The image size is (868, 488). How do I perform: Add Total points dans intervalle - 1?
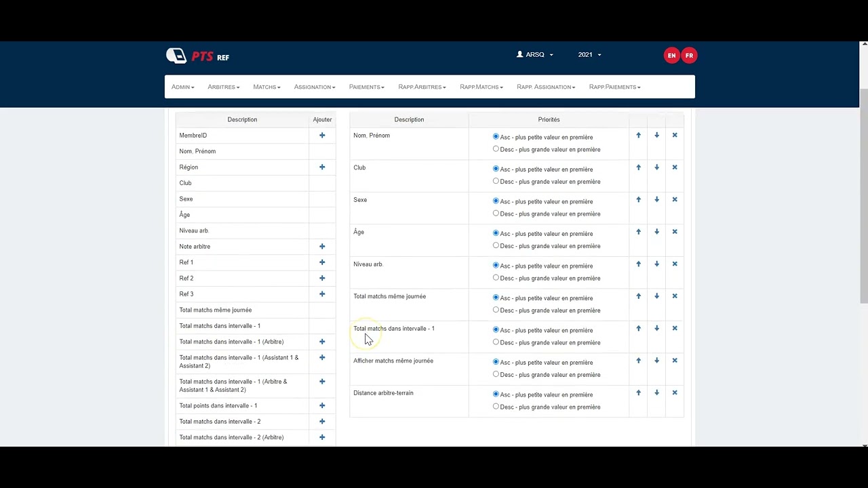(x=322, y=405)
